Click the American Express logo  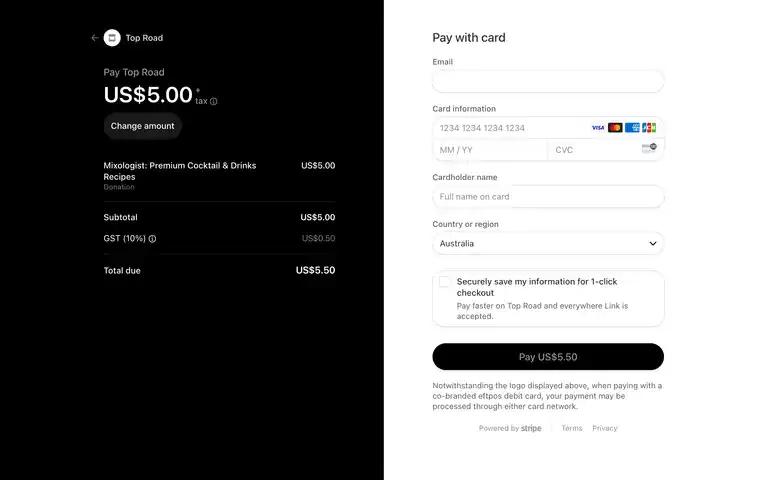coord(632,128)
